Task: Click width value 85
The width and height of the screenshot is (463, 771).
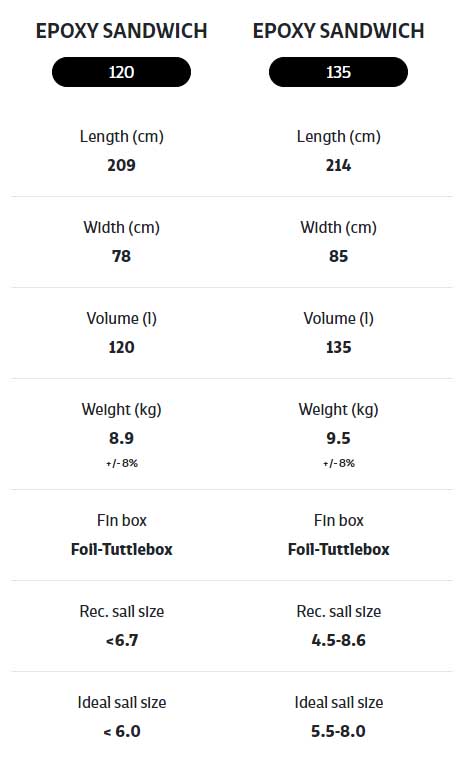Action: coord(338,256)
